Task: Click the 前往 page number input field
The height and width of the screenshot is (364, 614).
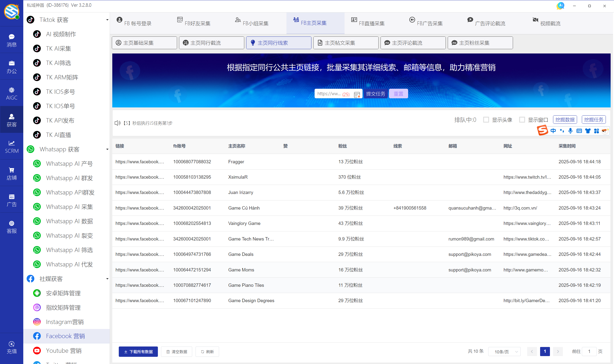Action: click(590, 351)
